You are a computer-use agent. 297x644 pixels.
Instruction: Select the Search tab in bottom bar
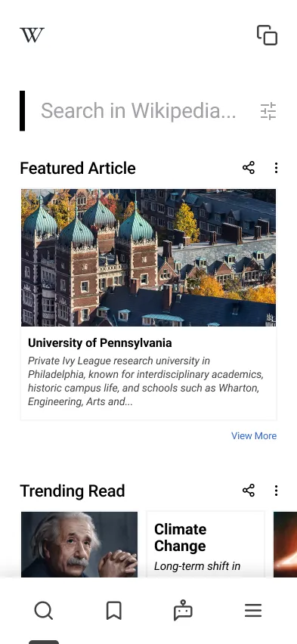44,611
